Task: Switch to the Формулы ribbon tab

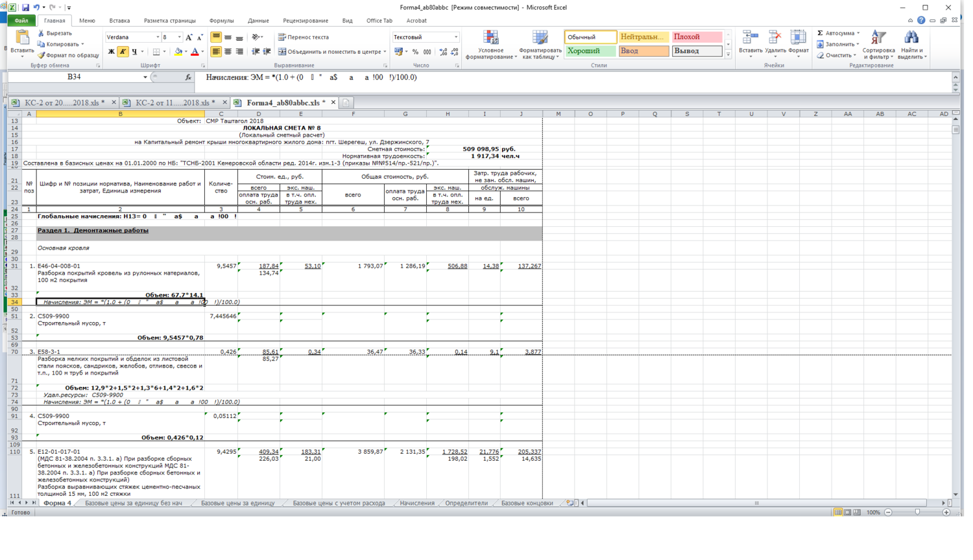Action: pos(222,21)
